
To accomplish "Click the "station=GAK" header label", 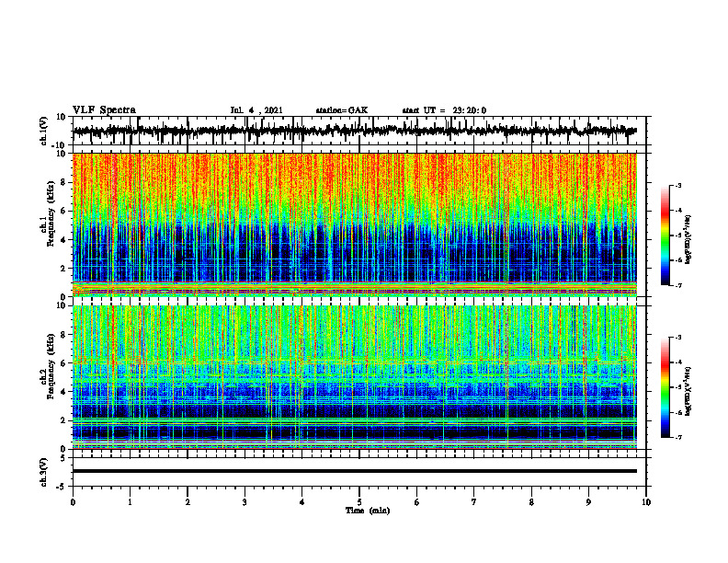I will pyautogui.click(x=342, y=110).
